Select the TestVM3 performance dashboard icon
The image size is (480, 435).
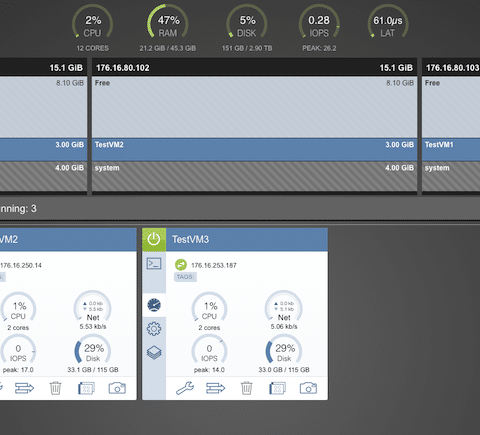(154, 305)
